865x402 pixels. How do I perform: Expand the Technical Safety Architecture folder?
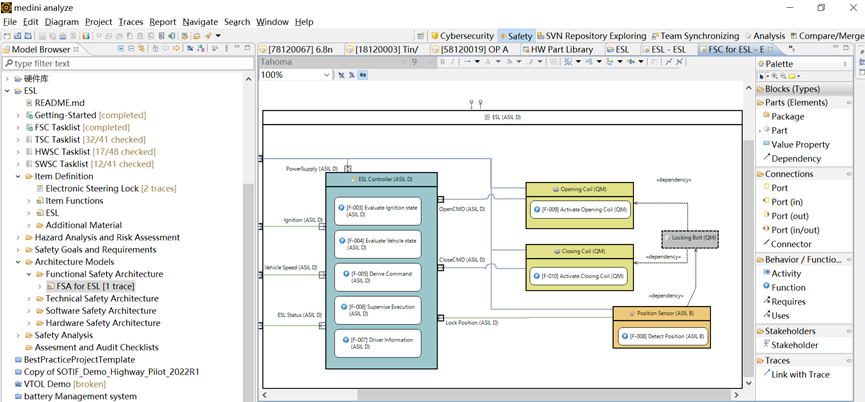coord(29,299)
